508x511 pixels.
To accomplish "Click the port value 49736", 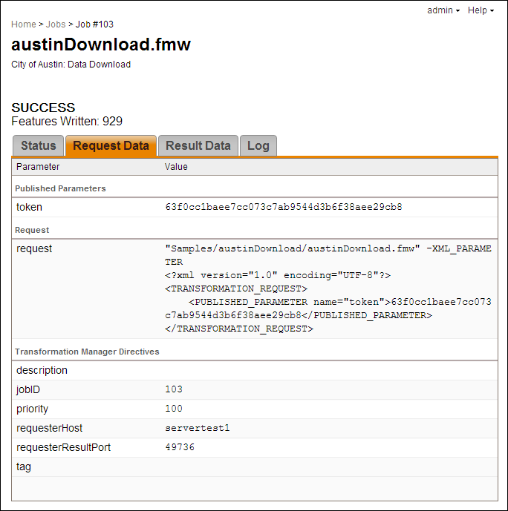I will click(180, 447).
